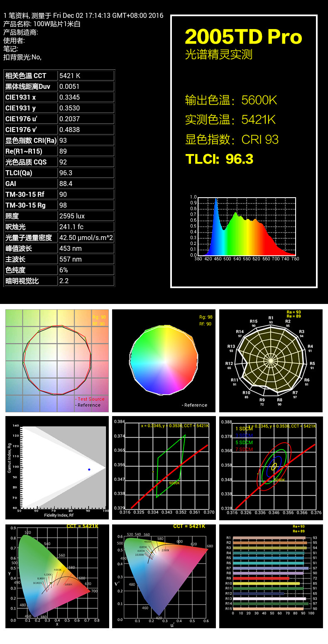
Task: Open the SDCM ellipse chart
Action: click(x=271, y=468)
